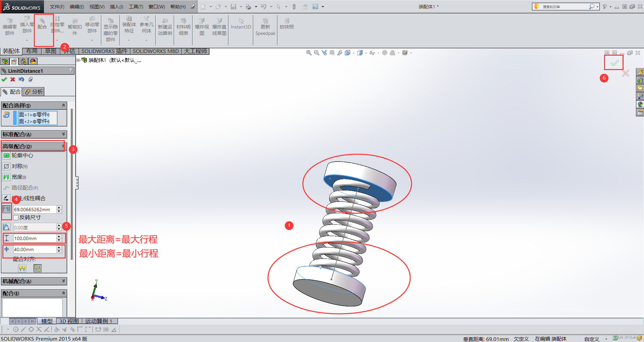Switch to the Sketch (草图) tab

(51, 51)
